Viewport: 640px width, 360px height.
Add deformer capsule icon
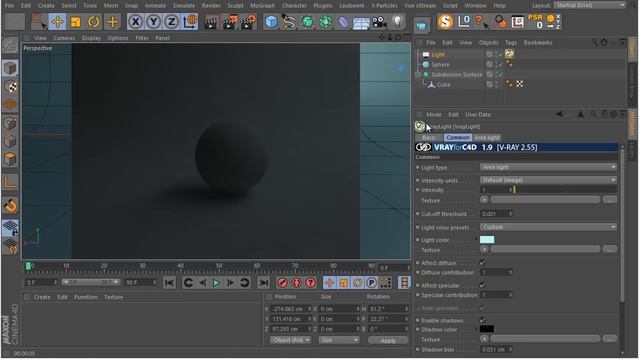344,22
